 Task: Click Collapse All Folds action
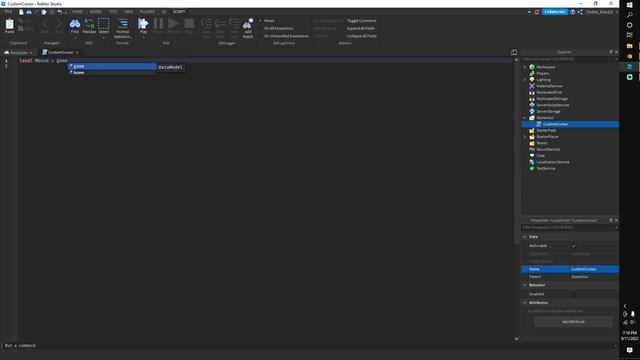pyautogui.click(x=362, y=36)
